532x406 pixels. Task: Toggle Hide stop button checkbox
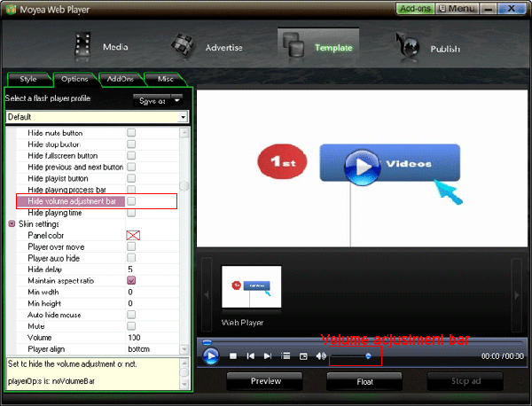pos(131,144)
